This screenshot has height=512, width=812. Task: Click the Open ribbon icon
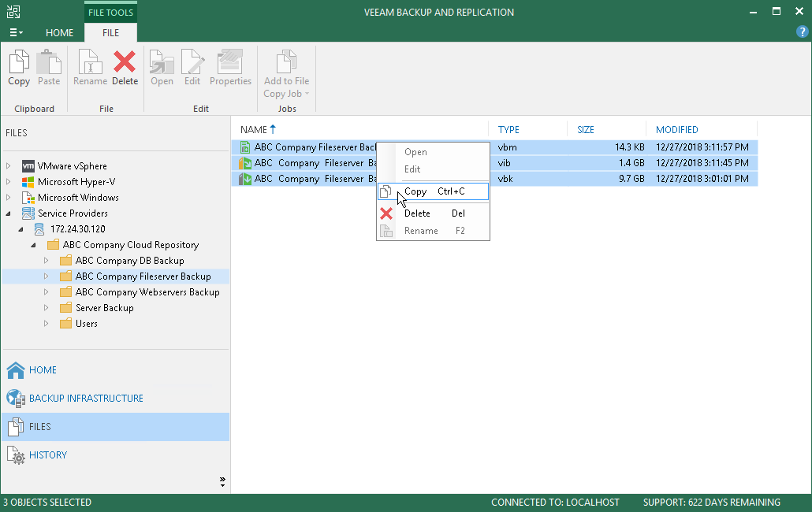(x=162, y=62)
